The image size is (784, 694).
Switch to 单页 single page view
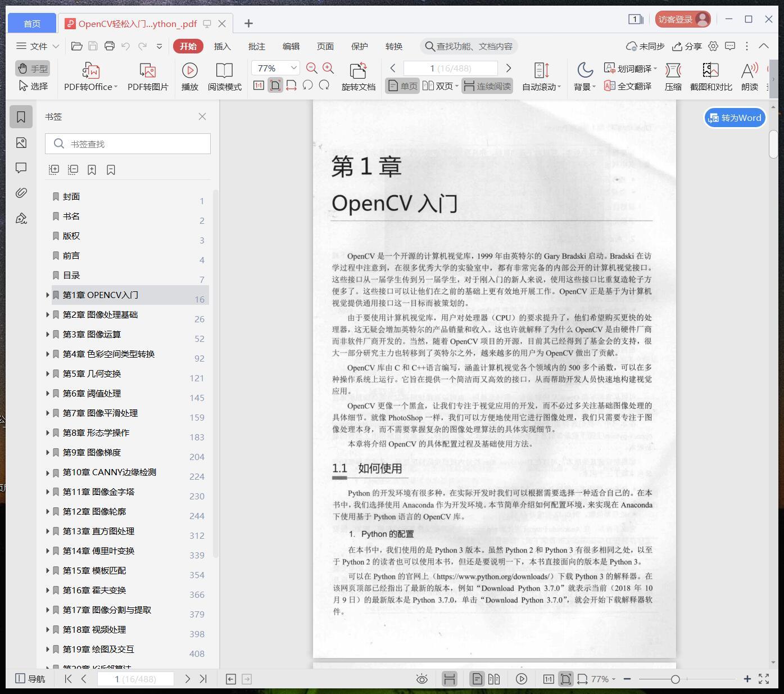[403, 86]
